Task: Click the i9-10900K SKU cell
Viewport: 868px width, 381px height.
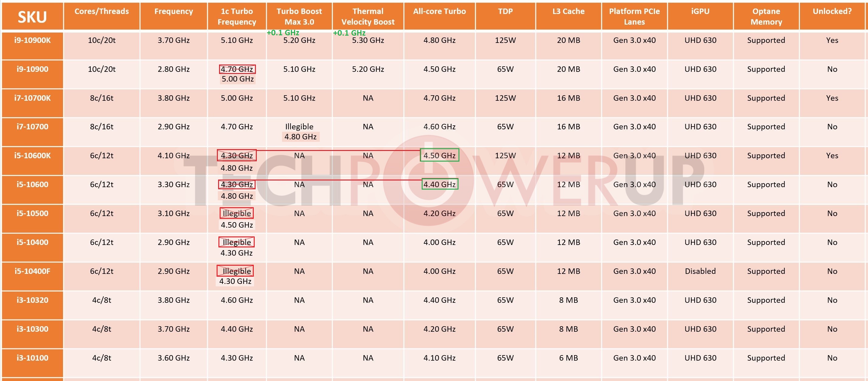Action: point(32,46)
